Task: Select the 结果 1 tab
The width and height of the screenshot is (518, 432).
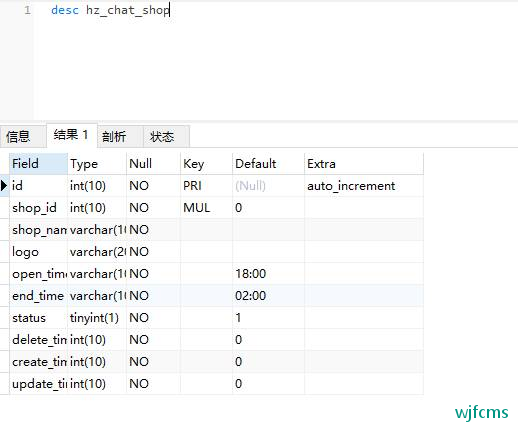Action: click(72, 135)
